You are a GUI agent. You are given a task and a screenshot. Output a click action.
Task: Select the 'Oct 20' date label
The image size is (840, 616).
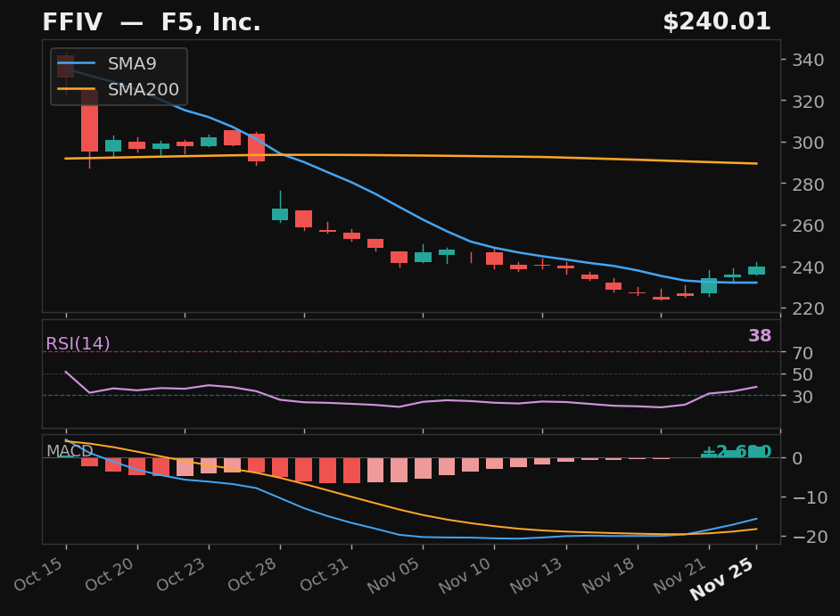point(110,574)
